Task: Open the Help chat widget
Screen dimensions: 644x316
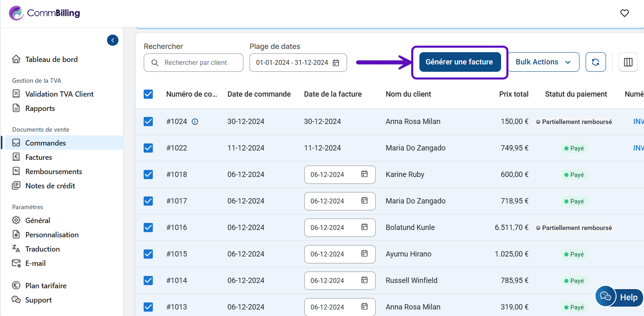Action: click(619, 297)
